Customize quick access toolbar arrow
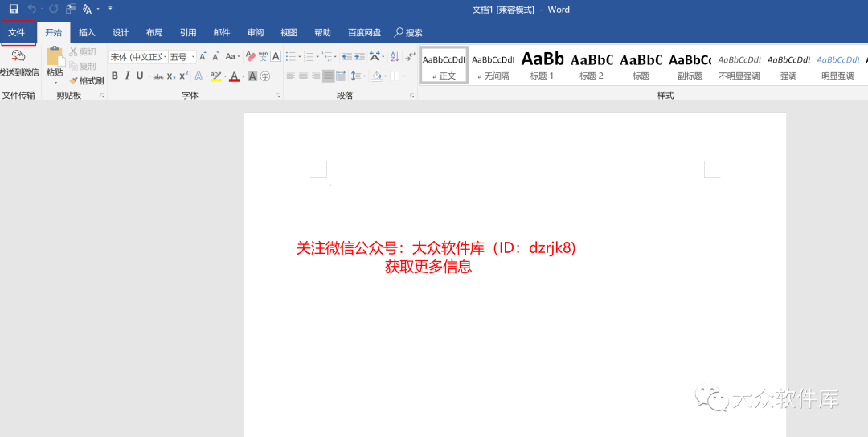This screenshot has height=437, width=868. (110, 9)
